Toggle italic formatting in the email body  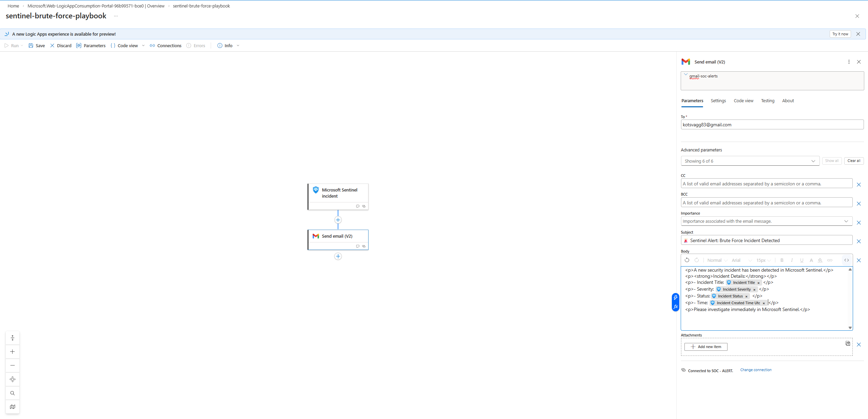792,260
